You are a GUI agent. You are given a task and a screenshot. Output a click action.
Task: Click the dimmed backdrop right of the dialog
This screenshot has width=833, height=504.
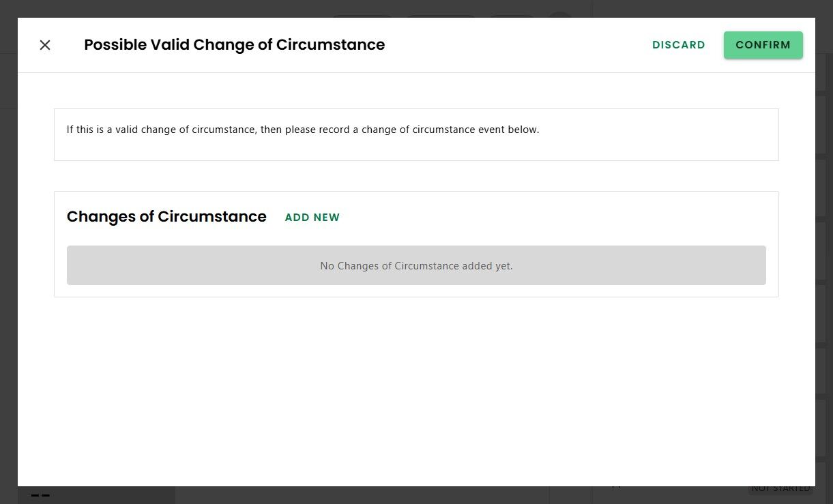(x=824, y=273)
